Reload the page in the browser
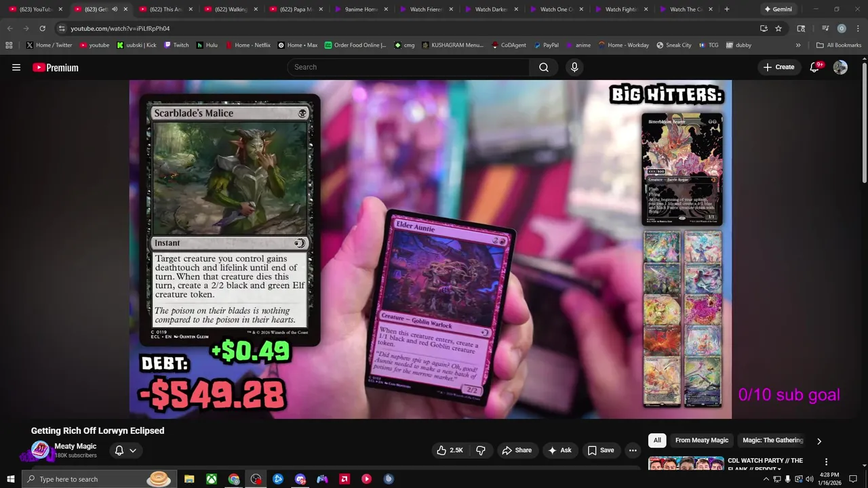868x488 pixels. pyautogui.click(x=42, y=28)
